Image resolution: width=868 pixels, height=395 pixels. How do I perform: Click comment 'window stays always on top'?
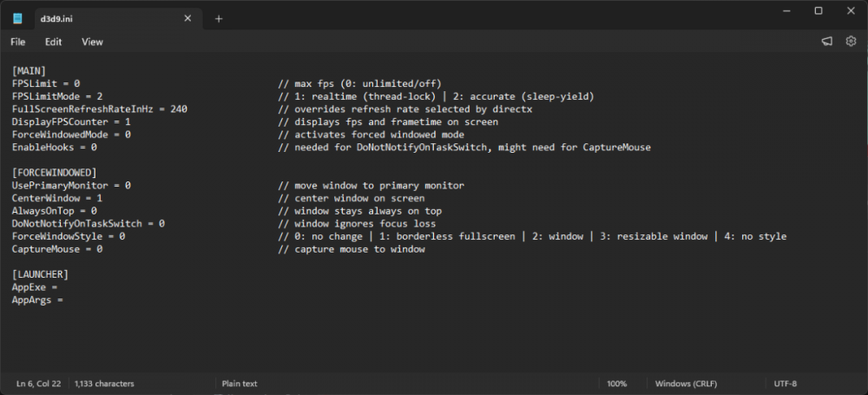[x=360, y=211]
